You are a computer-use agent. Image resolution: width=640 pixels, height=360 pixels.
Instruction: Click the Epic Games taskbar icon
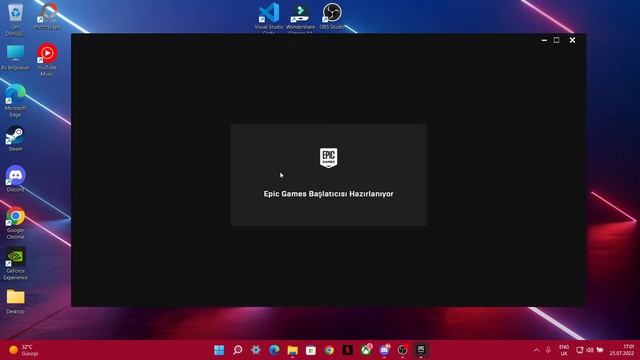click(x=421, y=350)
